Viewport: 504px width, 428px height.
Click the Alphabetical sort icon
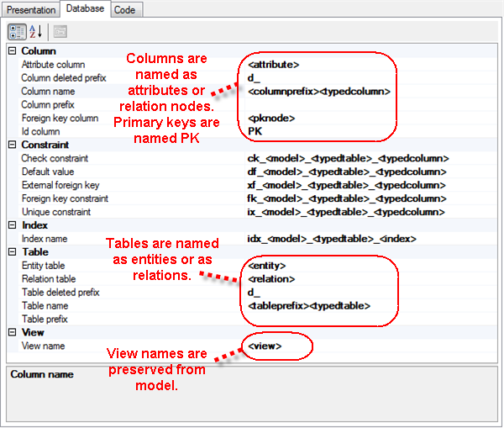click(35, 32)
